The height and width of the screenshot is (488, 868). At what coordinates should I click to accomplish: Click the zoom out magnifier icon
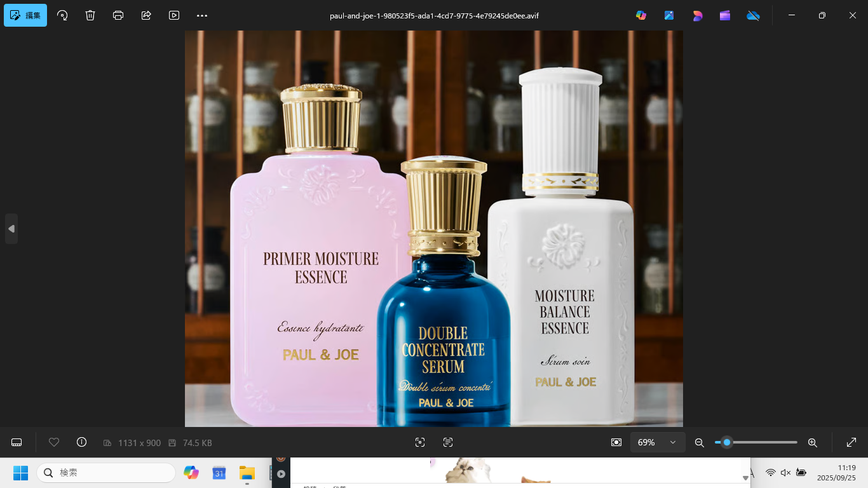pos(700,442)
